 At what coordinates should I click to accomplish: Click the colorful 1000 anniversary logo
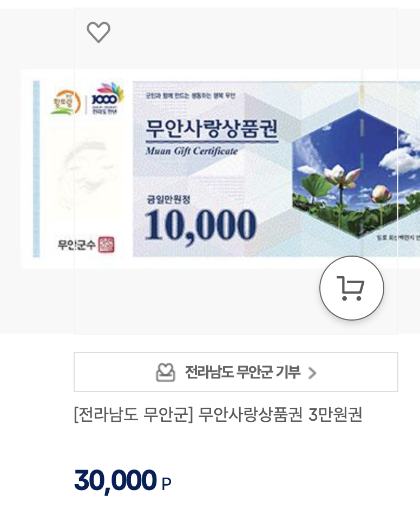point(106,99)
